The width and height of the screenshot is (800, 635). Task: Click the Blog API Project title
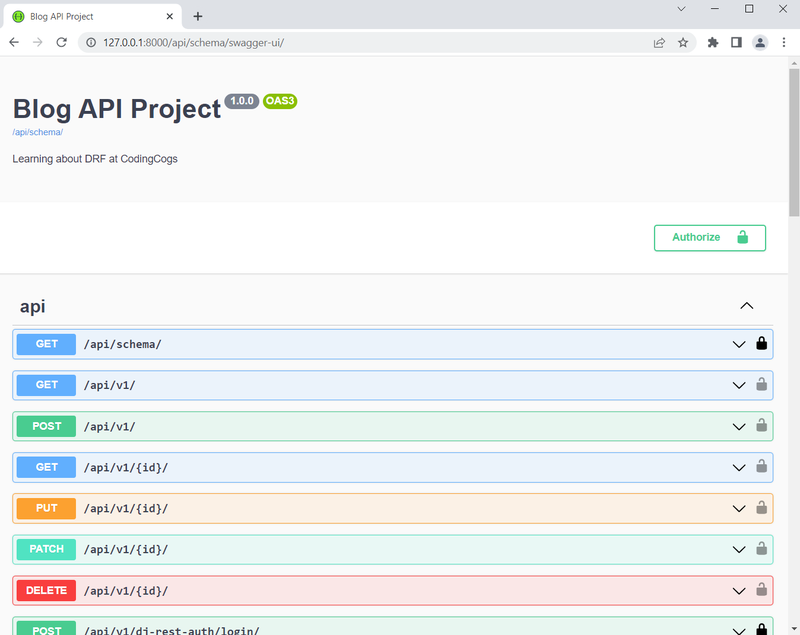(x=117, y=109)
